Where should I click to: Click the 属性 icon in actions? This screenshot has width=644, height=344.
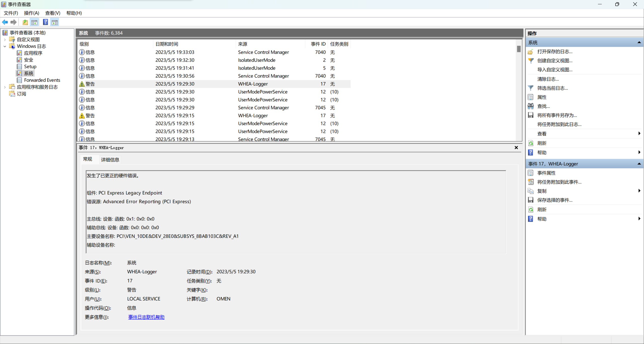(x=531, y=97)
